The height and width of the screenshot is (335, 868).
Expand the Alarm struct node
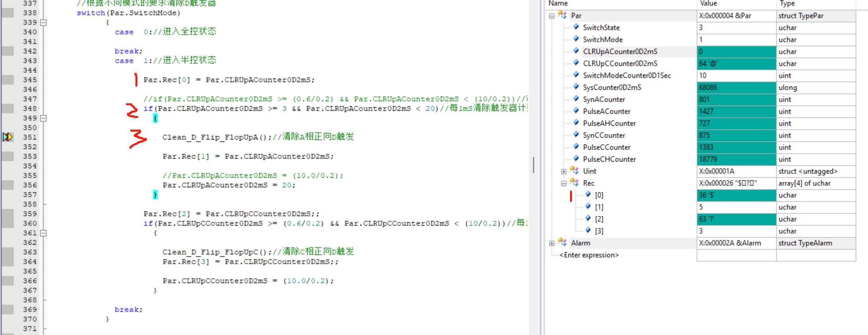[x=552, y=243]
